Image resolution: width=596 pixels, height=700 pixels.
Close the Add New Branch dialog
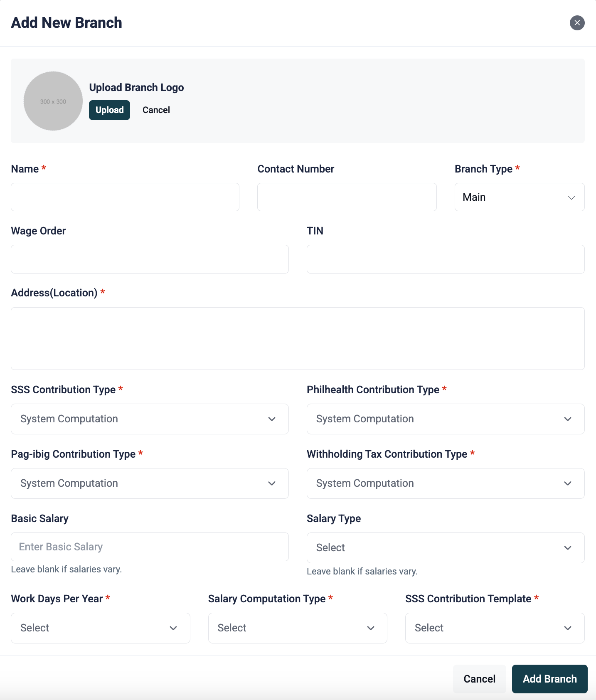(x=577, y=23)
